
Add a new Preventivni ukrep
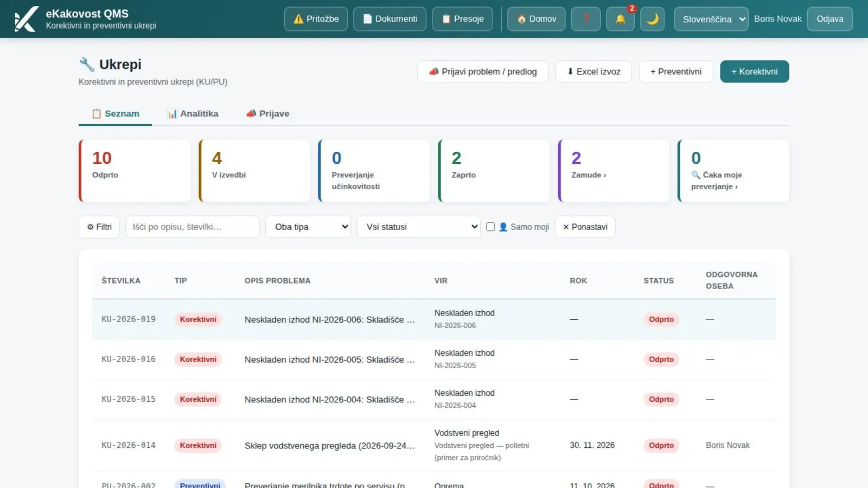(x=675, y=72)
